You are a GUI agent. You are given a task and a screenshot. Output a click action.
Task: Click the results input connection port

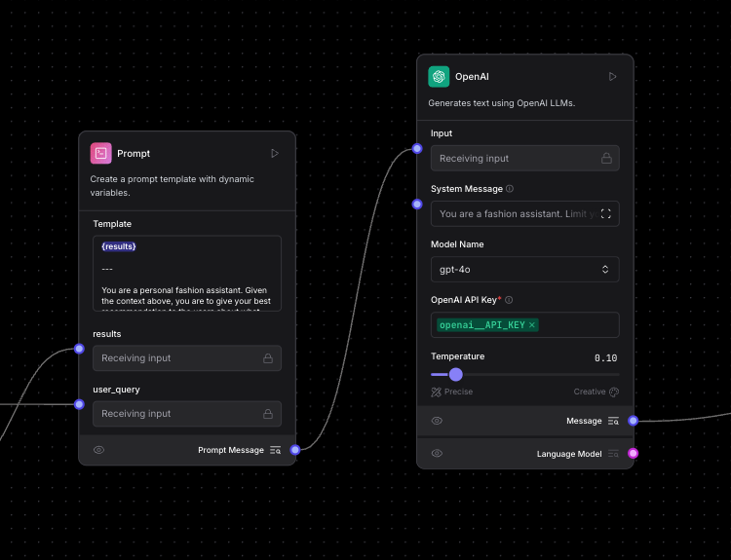click(79, 349)
